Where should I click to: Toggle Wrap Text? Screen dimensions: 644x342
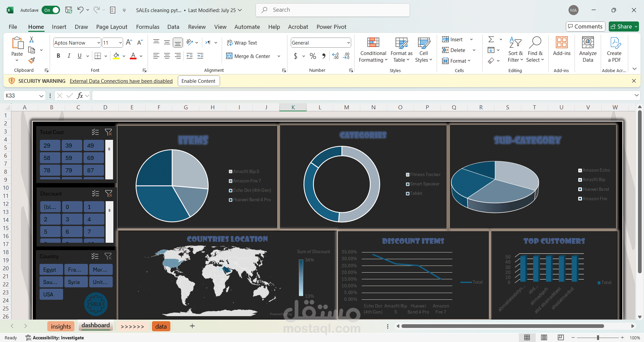(x=242, y=43)
